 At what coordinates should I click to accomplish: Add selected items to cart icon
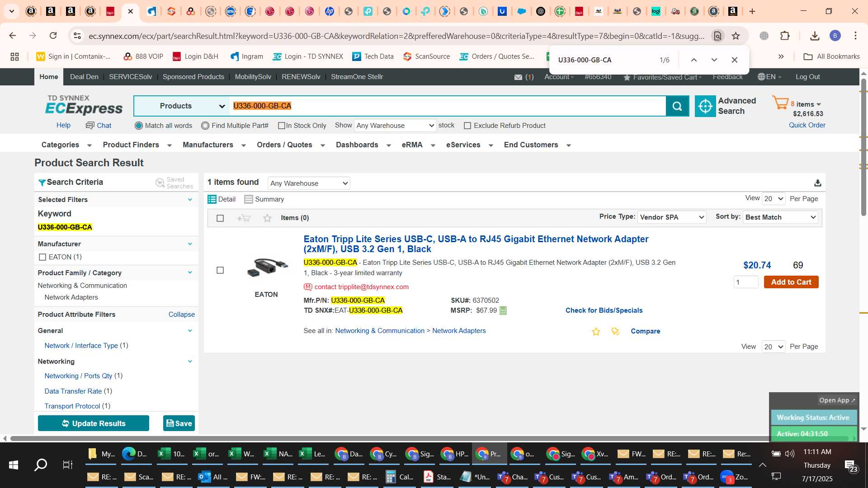[244, 218]
